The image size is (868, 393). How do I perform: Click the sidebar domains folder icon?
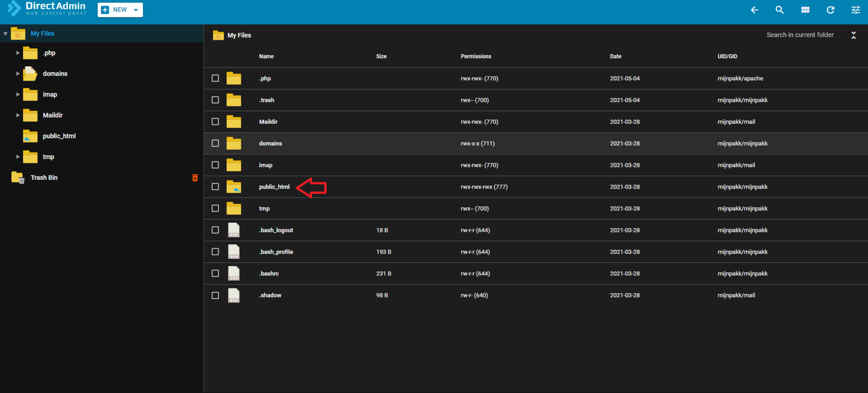pos(30,73)
